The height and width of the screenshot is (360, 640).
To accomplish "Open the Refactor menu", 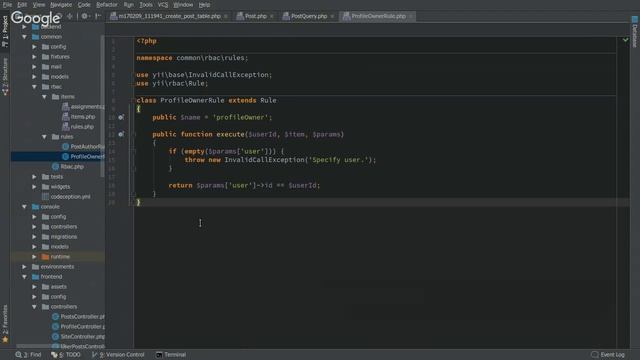I will click(x=107, y=5).
